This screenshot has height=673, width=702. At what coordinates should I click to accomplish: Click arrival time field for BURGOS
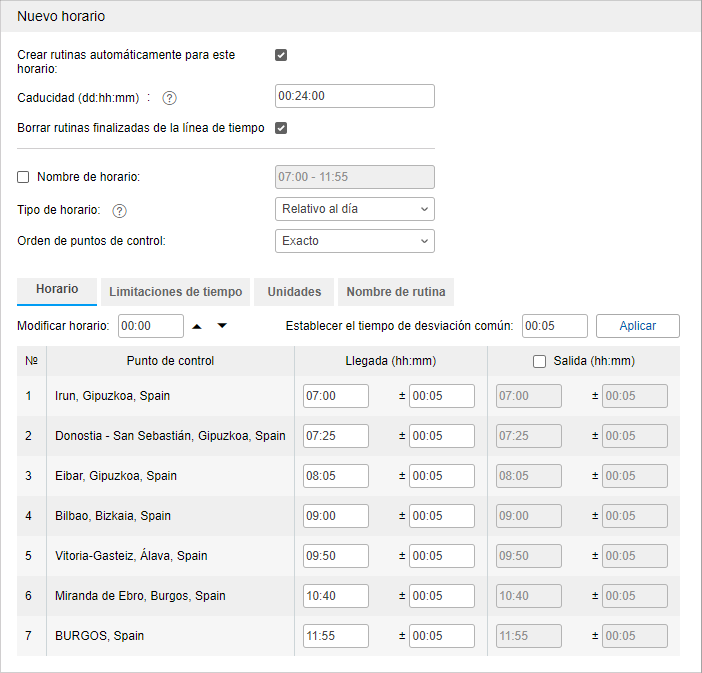(335, 636)
